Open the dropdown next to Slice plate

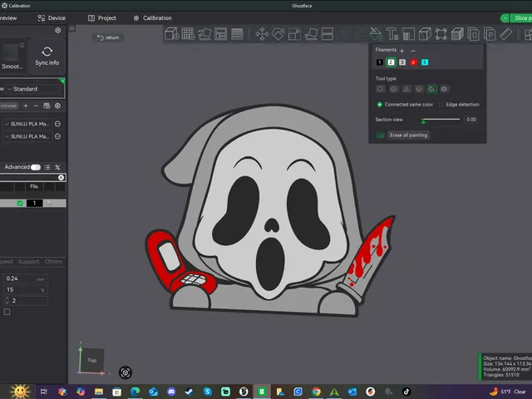[x=505, y=18]
